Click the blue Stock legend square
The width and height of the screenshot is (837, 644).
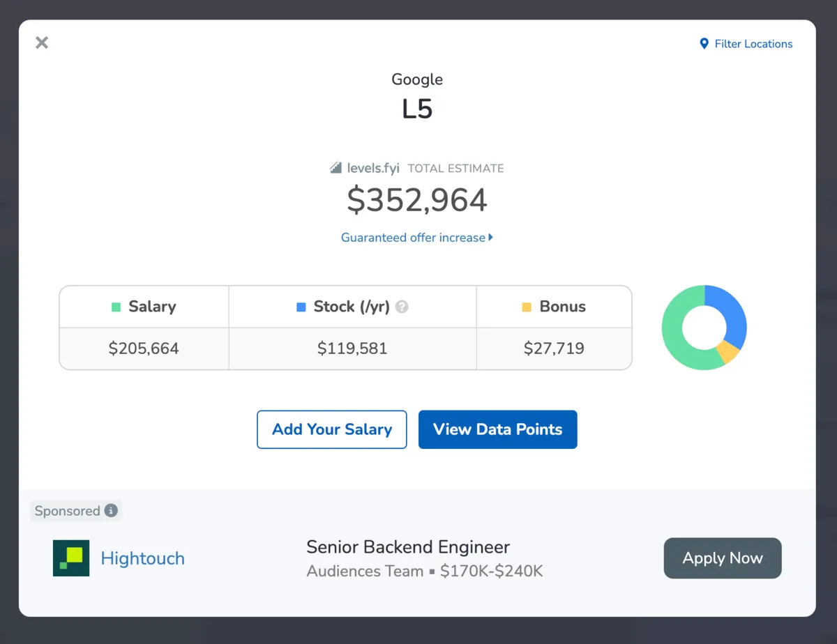301,307
